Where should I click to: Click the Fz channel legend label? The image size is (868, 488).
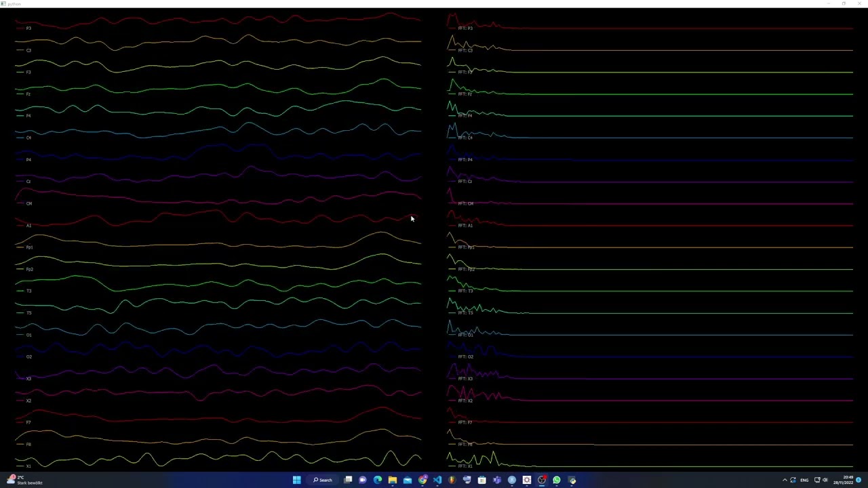click(28, 94)
